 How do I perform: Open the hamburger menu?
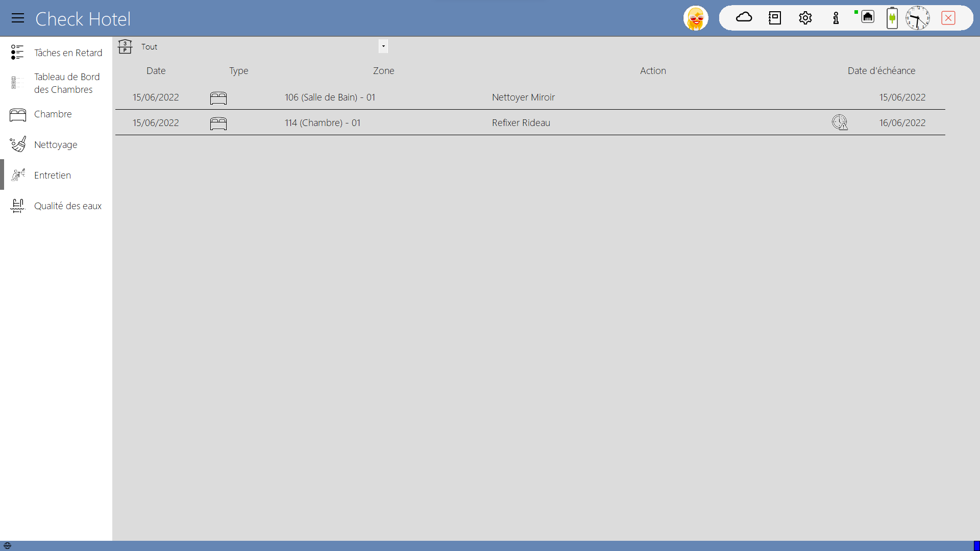tap(18, 18)
